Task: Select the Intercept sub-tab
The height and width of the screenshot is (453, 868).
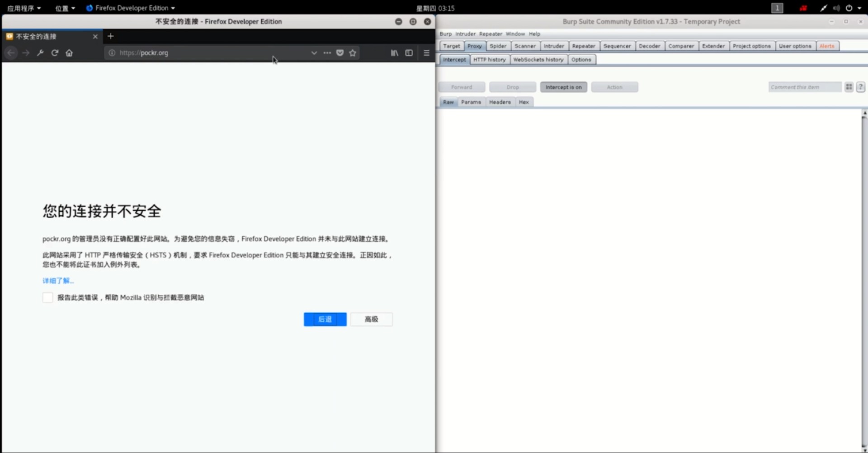Action: pos(454,60)
